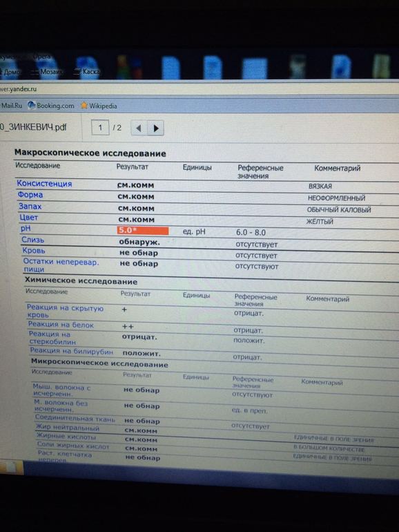Open the Wikipedia bookmark star
Image resolution: width=399 pixels, height=532 pixels.
[84, 106]
